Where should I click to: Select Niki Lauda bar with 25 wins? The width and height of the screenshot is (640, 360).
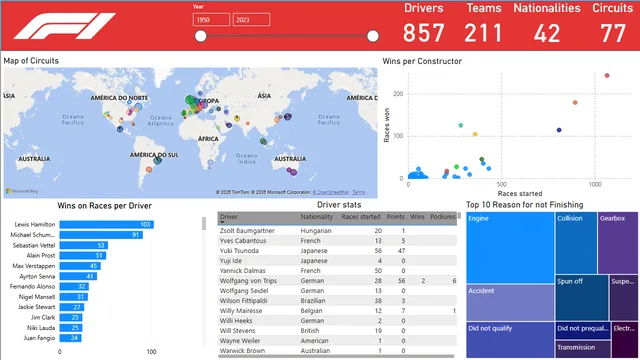tap(71, 328)
